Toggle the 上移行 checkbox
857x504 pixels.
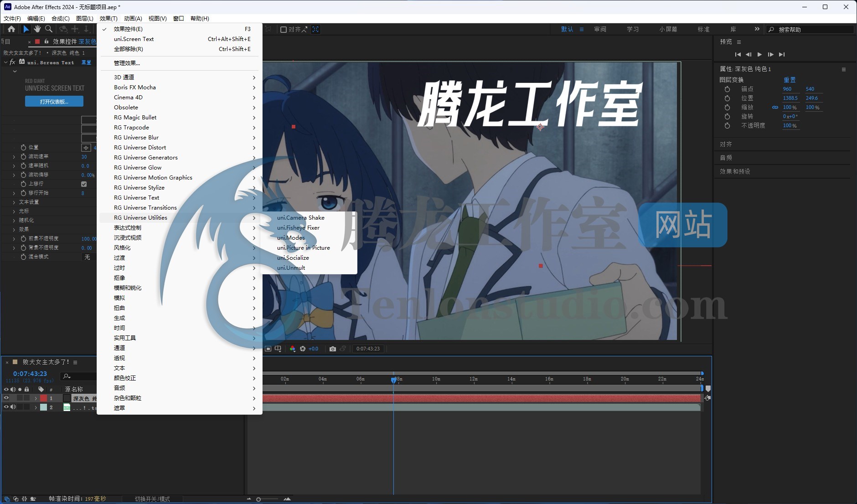[84, 184]
